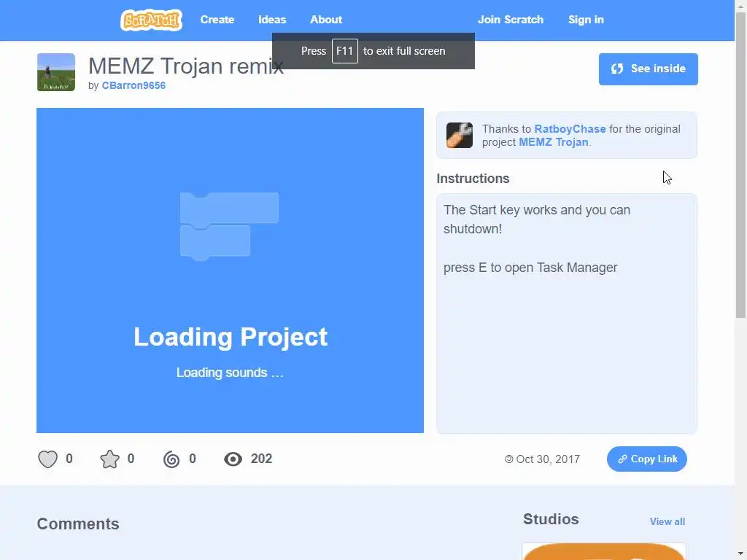
Task: Open CBarron9656's profile link
Action: 134,85
